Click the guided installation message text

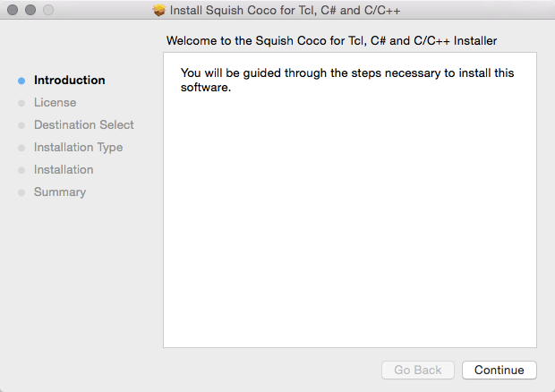point(347,80)
